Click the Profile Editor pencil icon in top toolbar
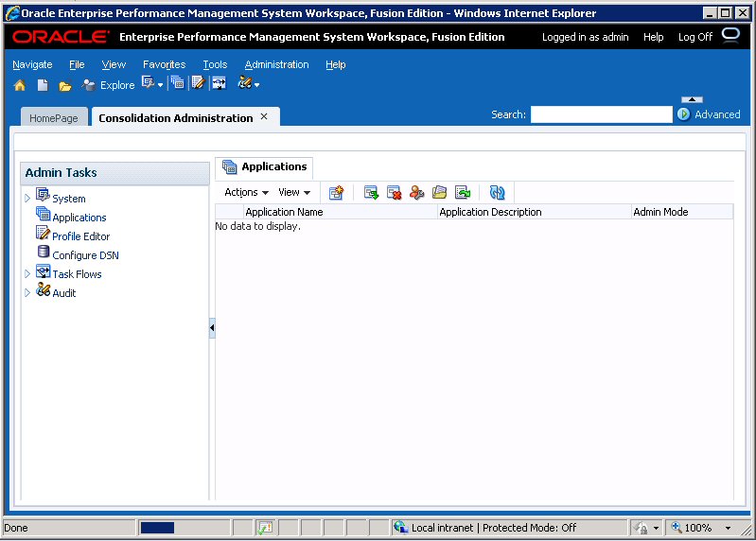This screenshot has width=756, height=541. (x=198, y=83)
